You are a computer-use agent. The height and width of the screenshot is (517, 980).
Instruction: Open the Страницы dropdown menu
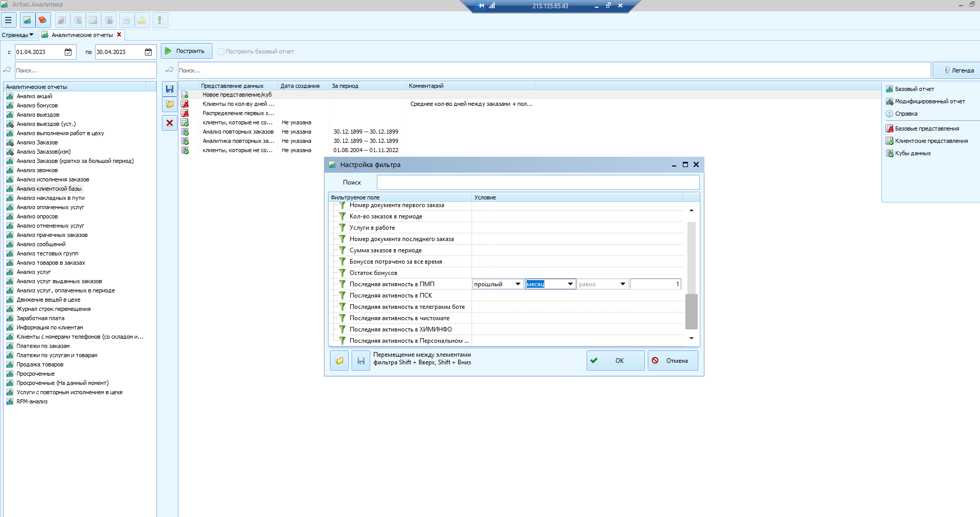pos(17,35)
